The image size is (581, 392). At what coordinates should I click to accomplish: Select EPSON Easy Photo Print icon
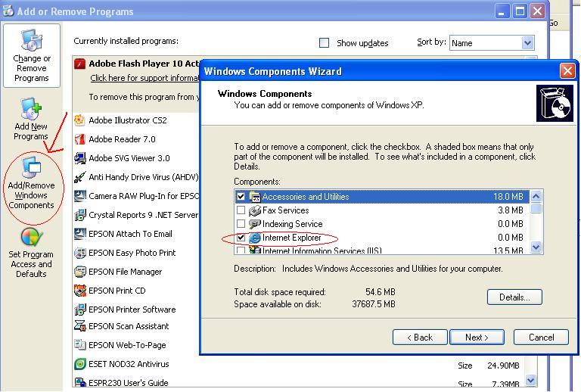79,253
